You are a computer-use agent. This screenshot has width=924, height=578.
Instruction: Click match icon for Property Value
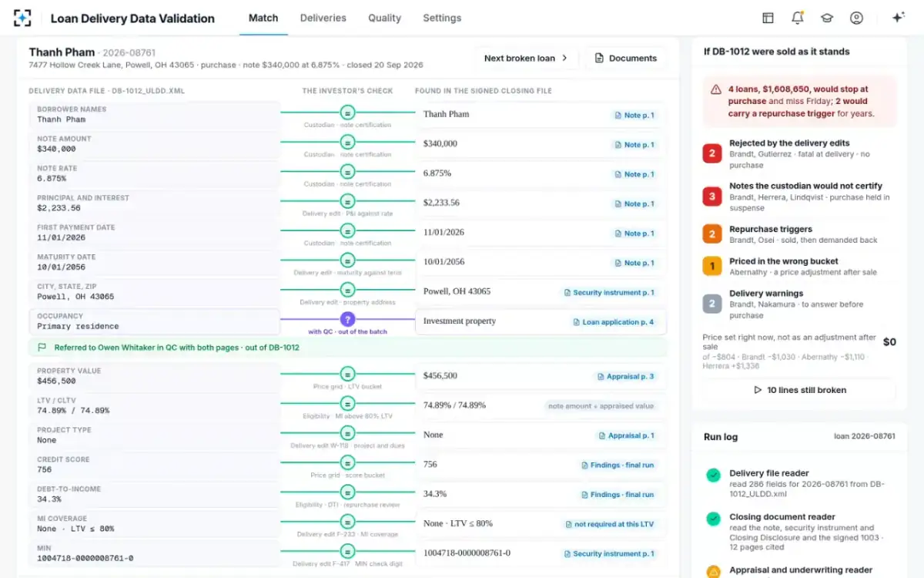(347, 374)
